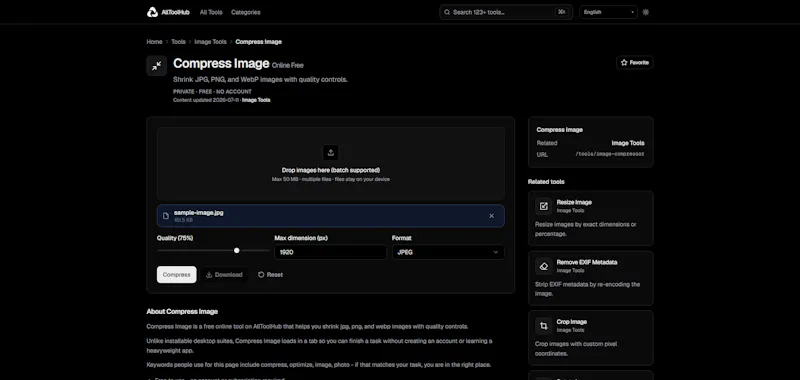Click Drop images here upload area text
This screenshot has width=800, height=380.
[331, 170]
